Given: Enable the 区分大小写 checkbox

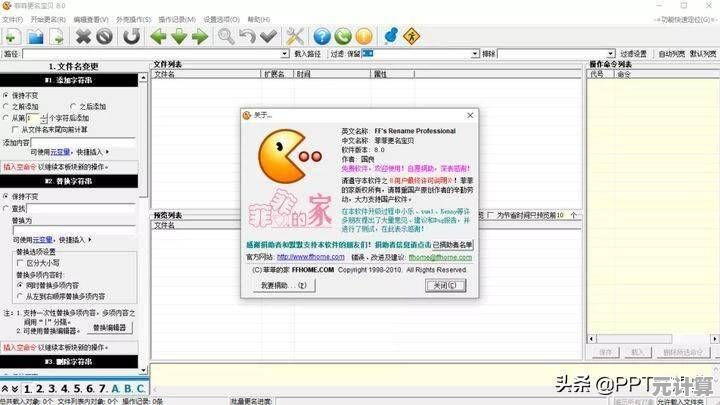Looking at the screenshot, I should click(x=21, y=263).
